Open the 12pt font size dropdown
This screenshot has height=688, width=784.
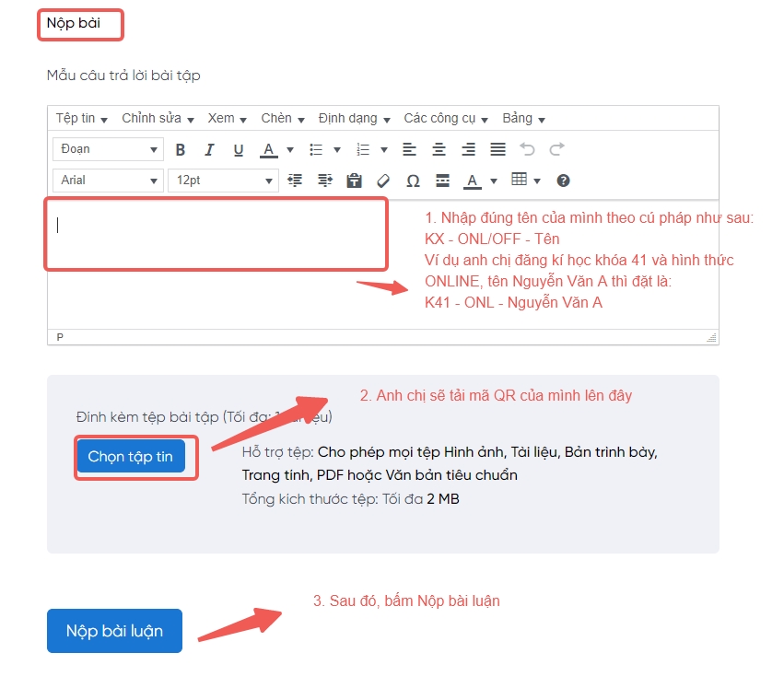point(224,181)
